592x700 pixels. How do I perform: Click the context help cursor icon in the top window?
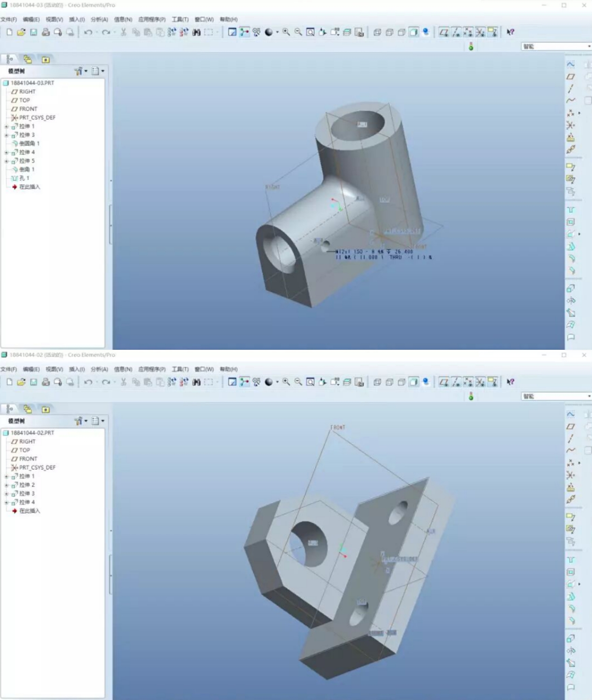point(510,32)
